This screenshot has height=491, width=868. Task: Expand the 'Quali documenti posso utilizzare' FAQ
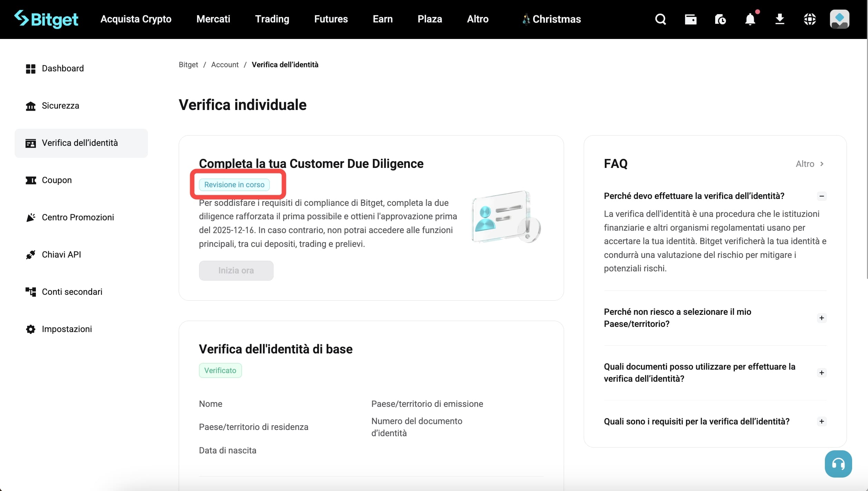point(822,372)
